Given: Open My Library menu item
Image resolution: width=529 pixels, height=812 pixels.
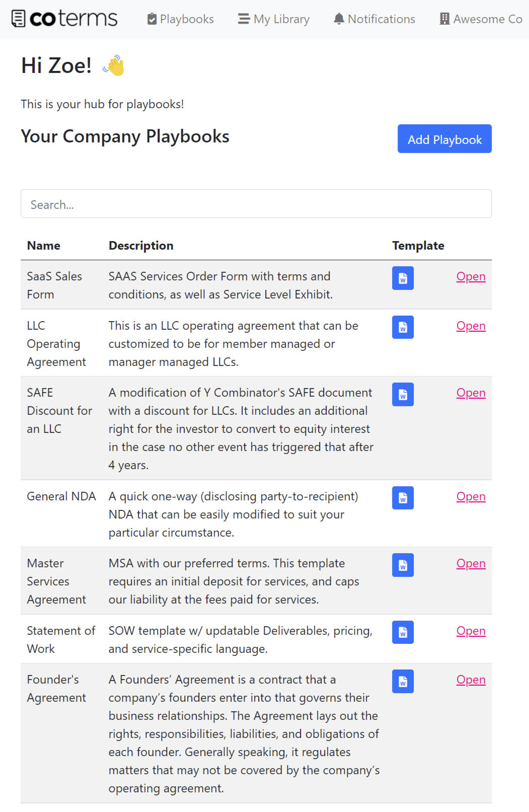Looking at the screenshot, I should (x=274, y=19).
